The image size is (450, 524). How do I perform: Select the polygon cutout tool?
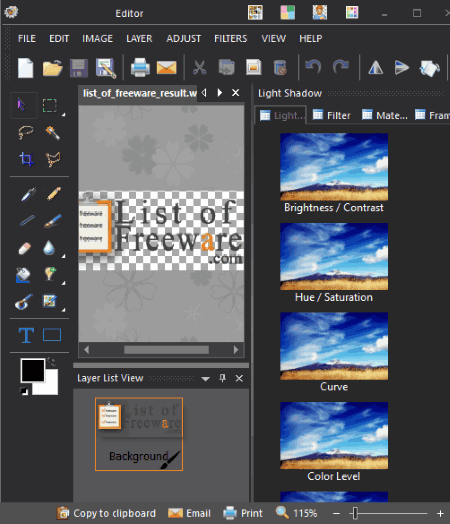coord(53,159)
